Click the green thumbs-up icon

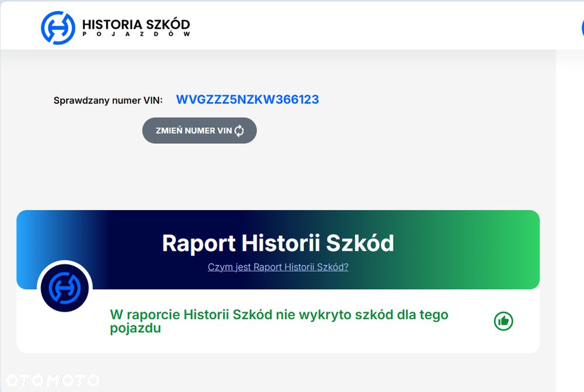click(503, 321)
